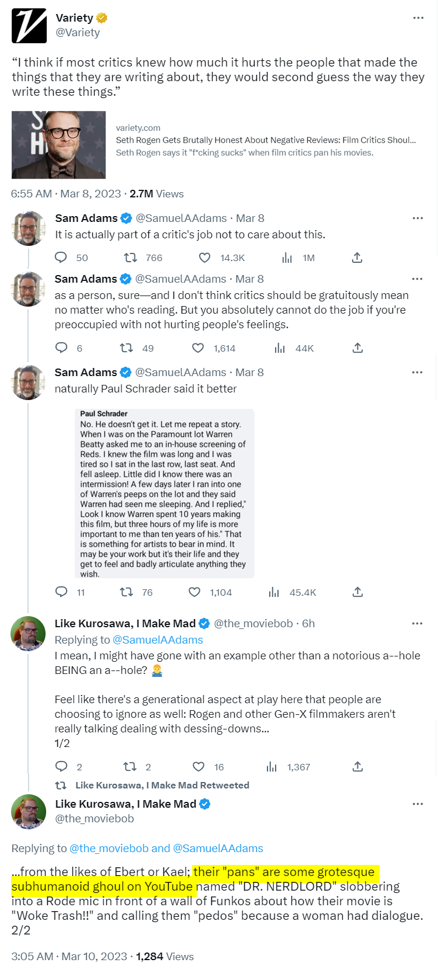Open replies on the tweet with 50 comments
This screenshot has height=980, width=438.
[x=61, y=258]
